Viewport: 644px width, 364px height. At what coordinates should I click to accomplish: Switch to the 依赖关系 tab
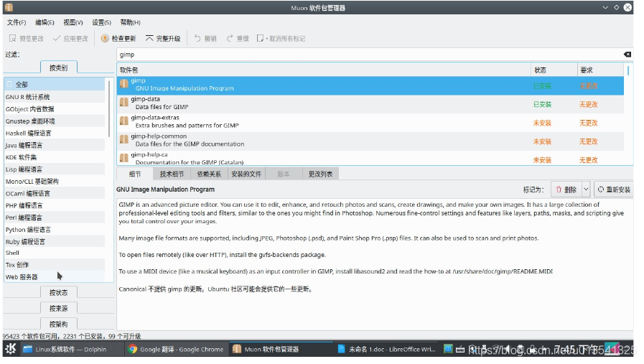click(x=209, y=174)
